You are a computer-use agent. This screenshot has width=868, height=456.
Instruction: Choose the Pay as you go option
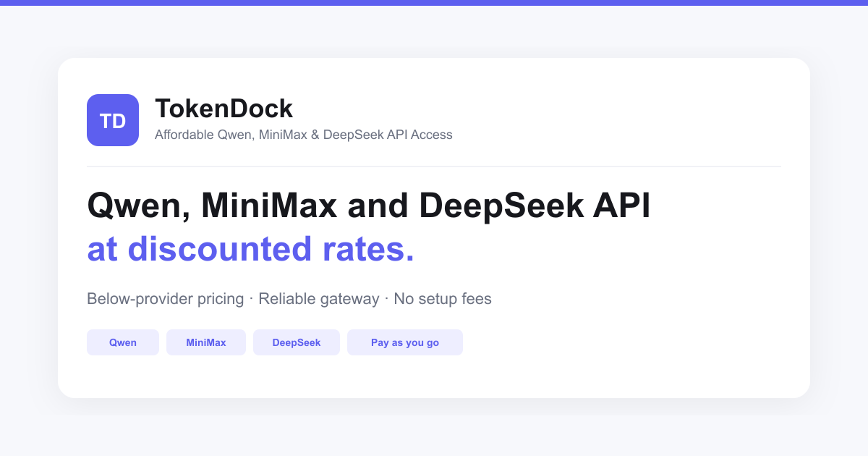click(x=405, y=342)
